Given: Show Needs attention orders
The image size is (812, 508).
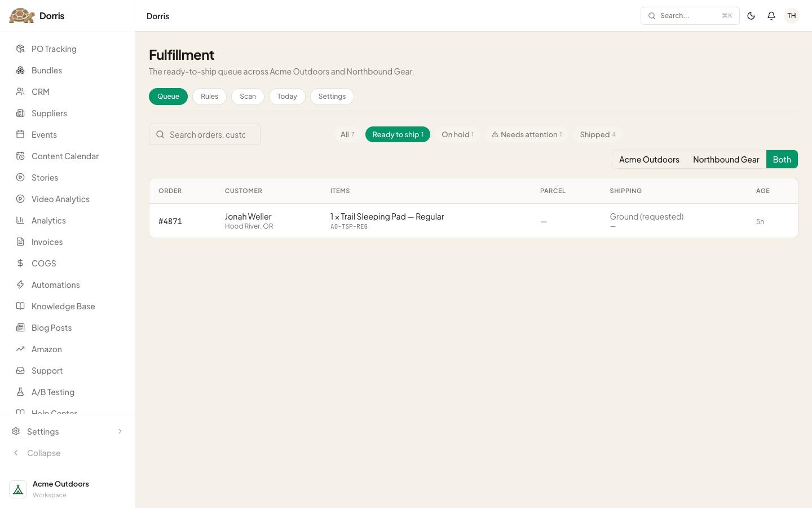Looking at the screenshot, I should [x=527, y=134].
